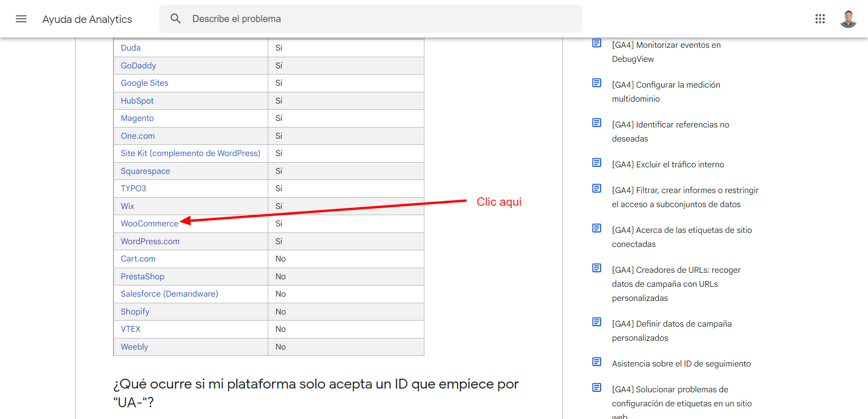Open the One.com link
Image resolution: width=868 pixels, height=419 pixels.
click(x=137, y=136)
